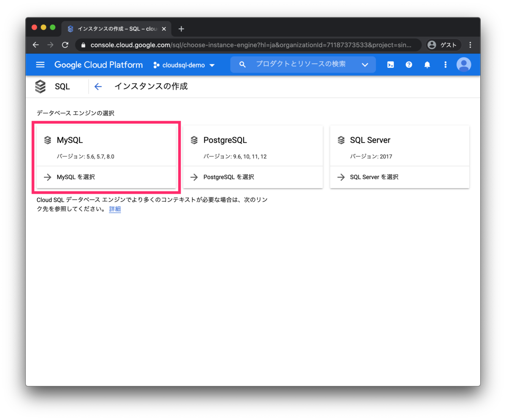Screen dimensions: 506x420
Task: Open the help question mark icon
Action: tap(409, 65)
